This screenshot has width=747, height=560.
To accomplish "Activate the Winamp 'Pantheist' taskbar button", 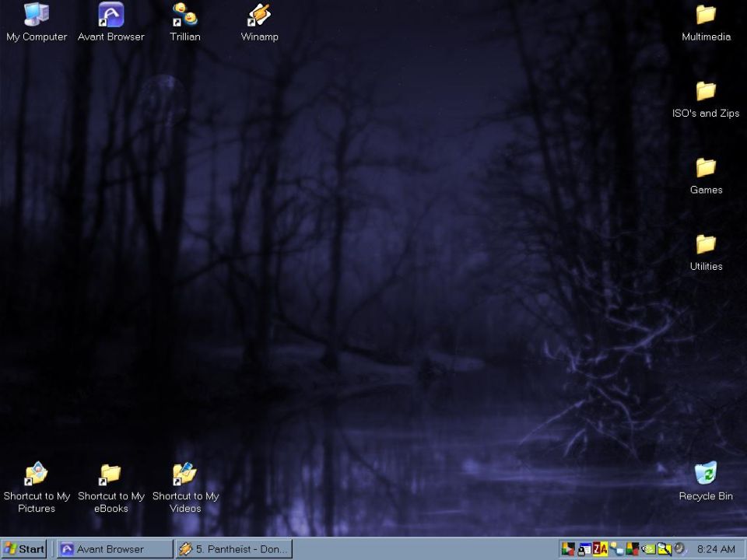I will coord(234,549).
